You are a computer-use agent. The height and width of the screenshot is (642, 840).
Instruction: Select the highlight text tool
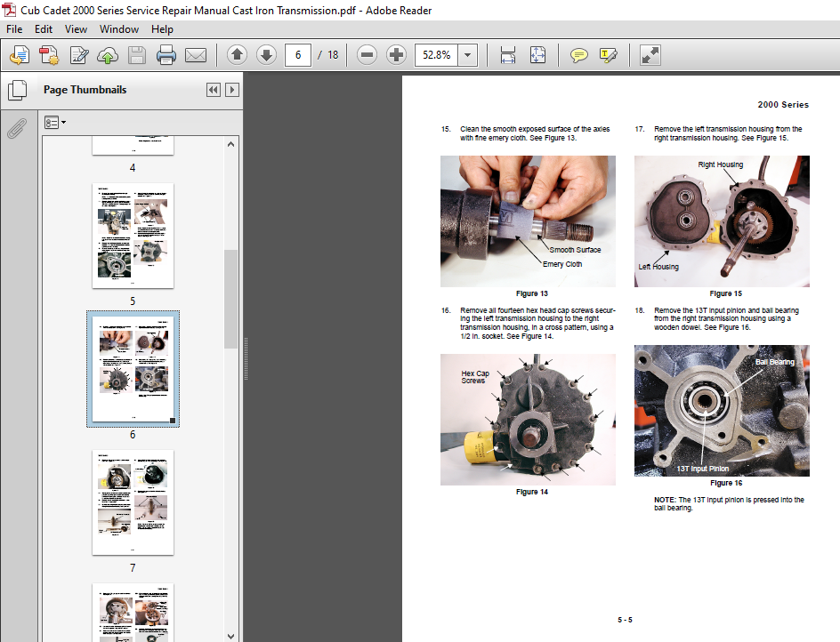[x=608, y=54]
